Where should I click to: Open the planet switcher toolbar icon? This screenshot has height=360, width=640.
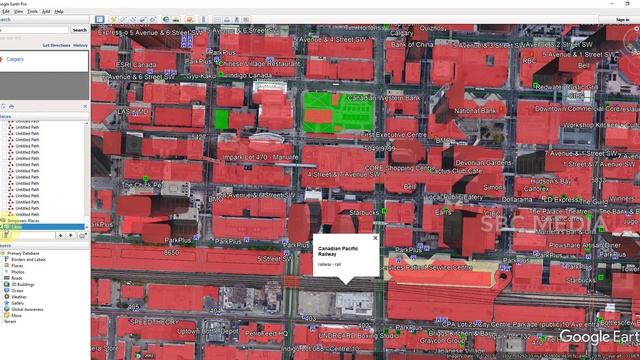pyautogui.click(x=189, y=20)
